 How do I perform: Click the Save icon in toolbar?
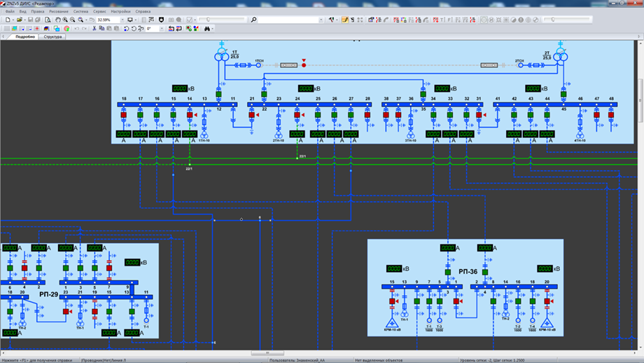(29, 20)
